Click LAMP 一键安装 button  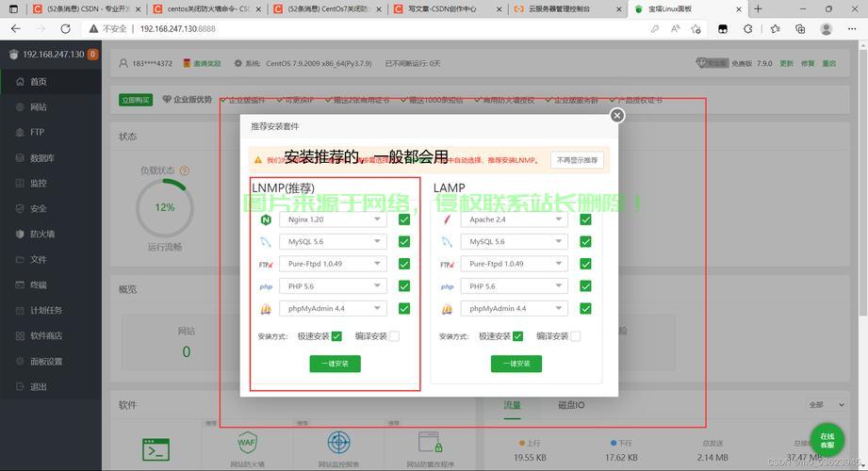pos(516,364)
